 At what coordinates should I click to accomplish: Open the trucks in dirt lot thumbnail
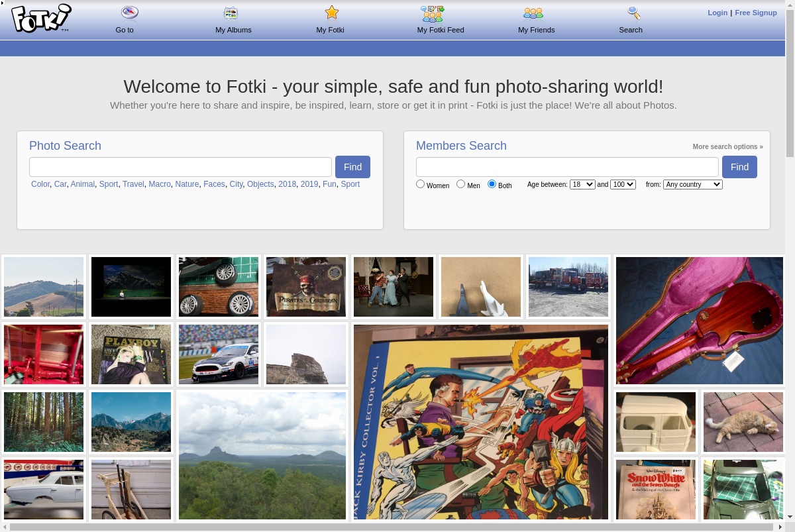[x=568, y=287]
